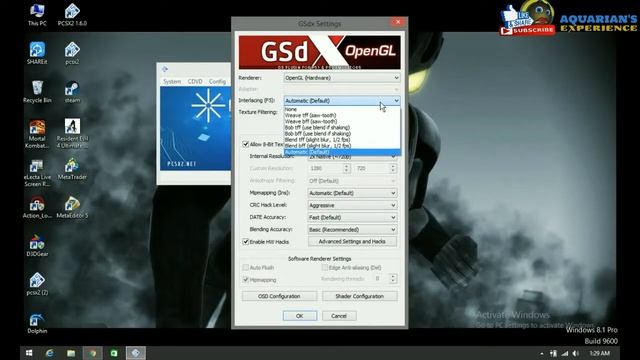The width and height of the screenshot is (640, 360).
Task: Open the Renderer dropdown
Action: pos(342,78)
